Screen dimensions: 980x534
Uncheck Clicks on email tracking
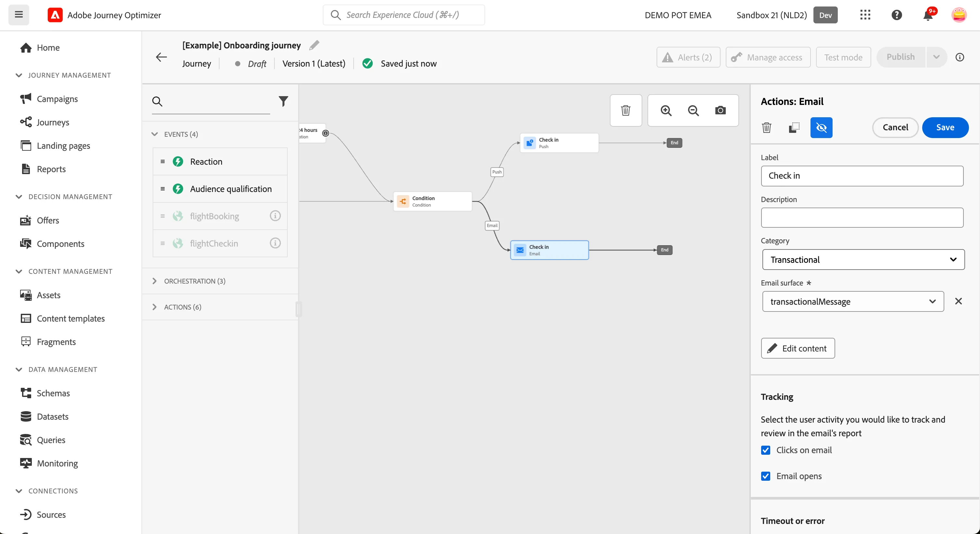[765, 450]
